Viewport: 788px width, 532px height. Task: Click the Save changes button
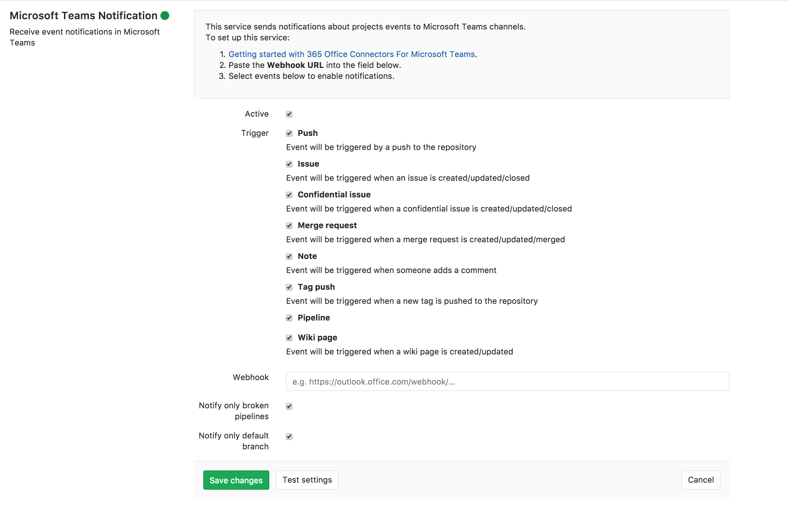(x=236, y=480)
